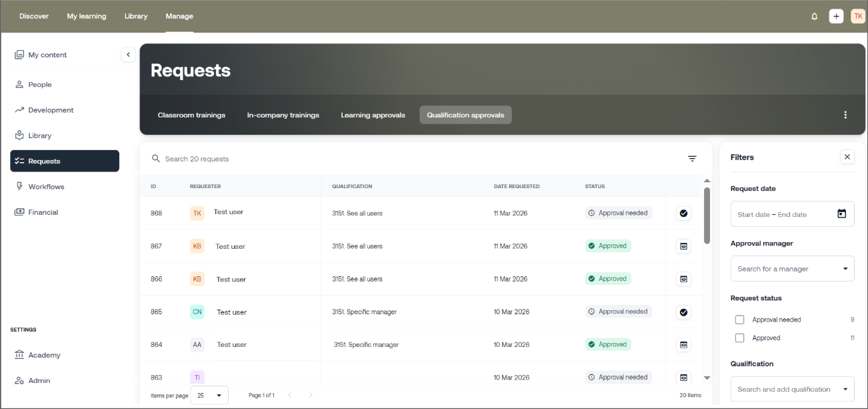The height and width of the screenshot is (409, 868).
Task: Click the CN avatar in row 865
Action: point(197,312)
